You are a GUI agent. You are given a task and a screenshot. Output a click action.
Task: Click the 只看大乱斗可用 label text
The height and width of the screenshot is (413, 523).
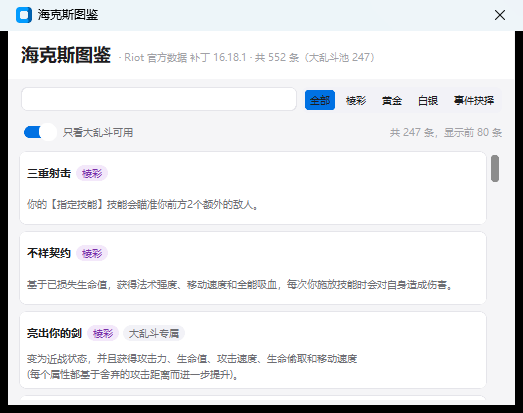pyautogui.click(x=98, y=132)
